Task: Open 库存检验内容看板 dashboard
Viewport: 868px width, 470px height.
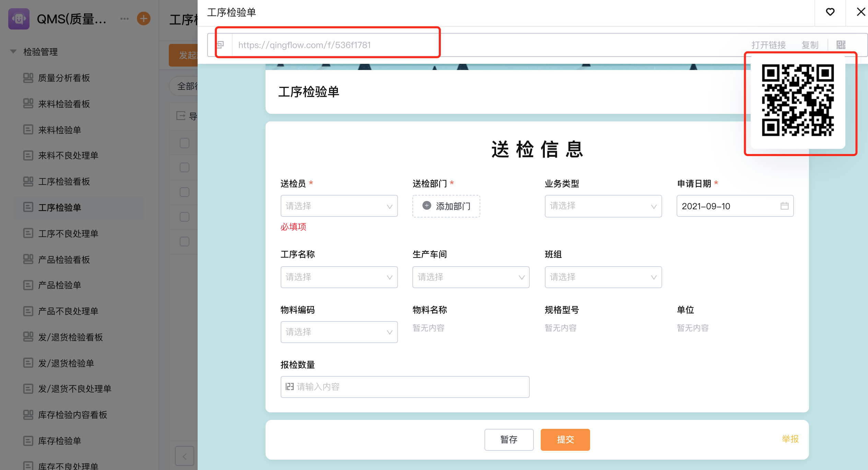Action: point(73,415)
